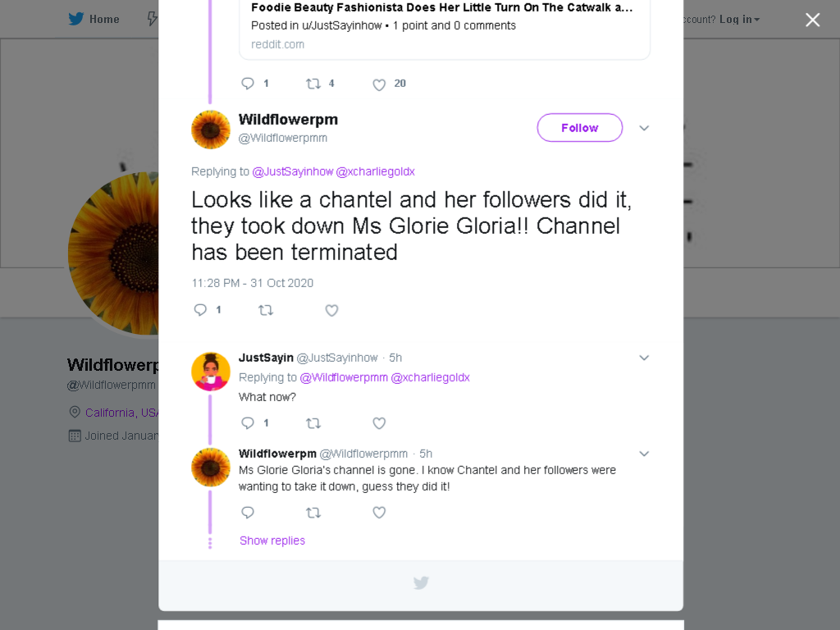Close the tweet overlay

[813, 20]
